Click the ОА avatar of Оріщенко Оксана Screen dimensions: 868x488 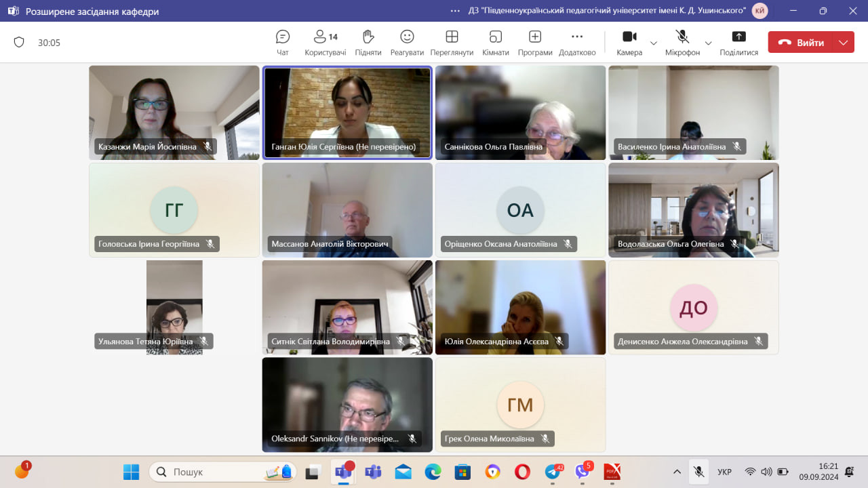[520, 210]
